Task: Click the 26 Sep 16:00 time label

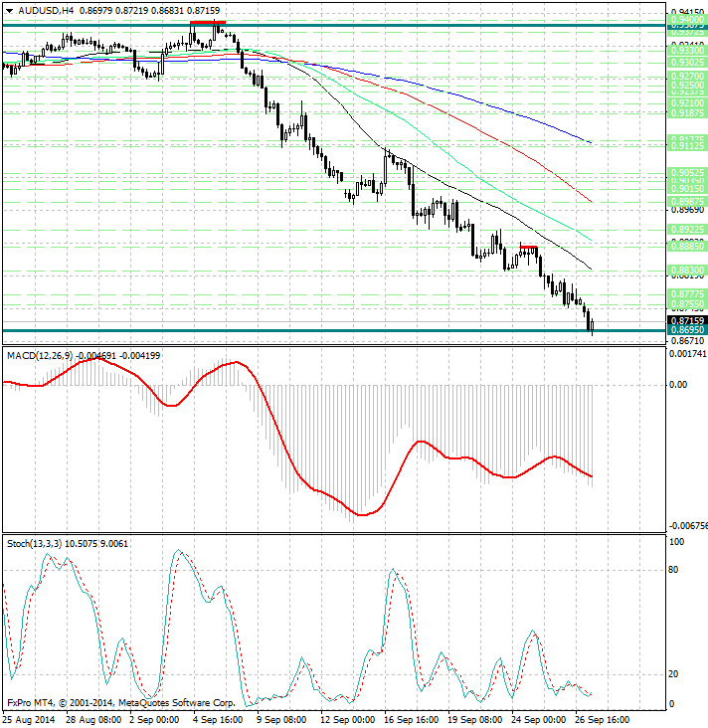Action: [602, 718]
